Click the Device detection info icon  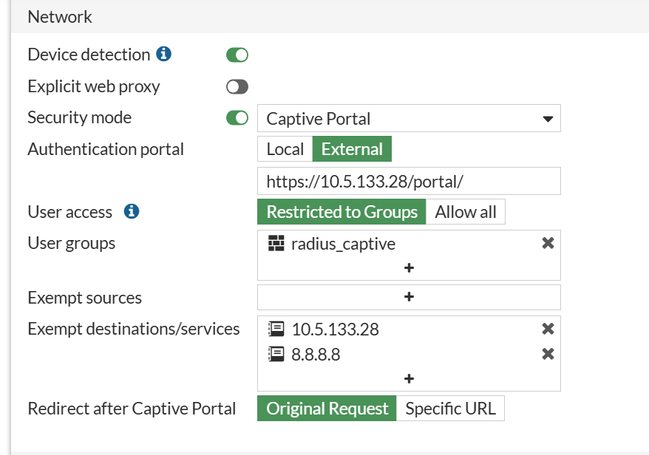[x=165, y=55]
